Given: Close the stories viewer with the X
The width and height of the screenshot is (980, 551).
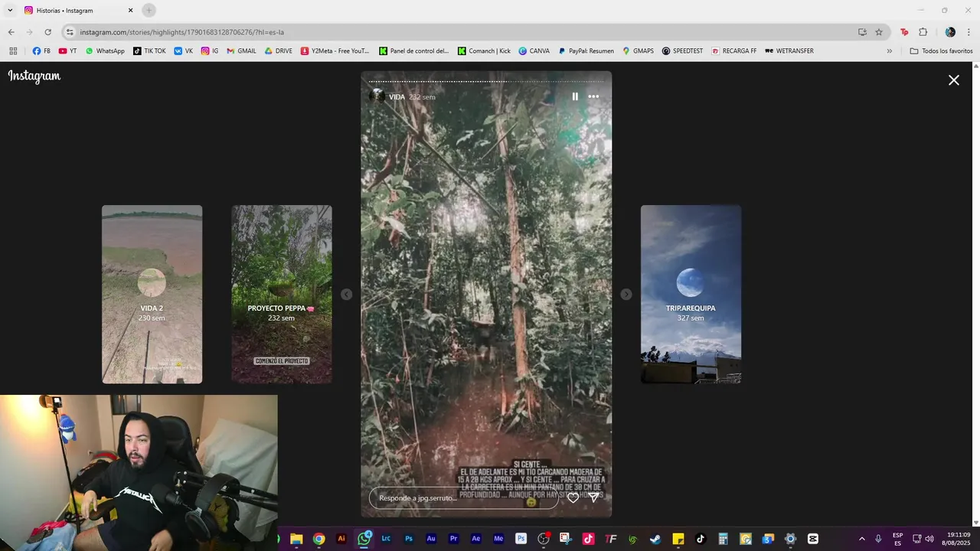Looking at the screenshot, I should tap(954, 80).
